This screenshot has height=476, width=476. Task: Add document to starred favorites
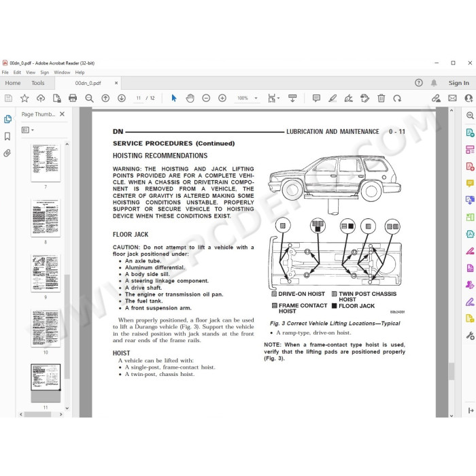click(24, 98)
